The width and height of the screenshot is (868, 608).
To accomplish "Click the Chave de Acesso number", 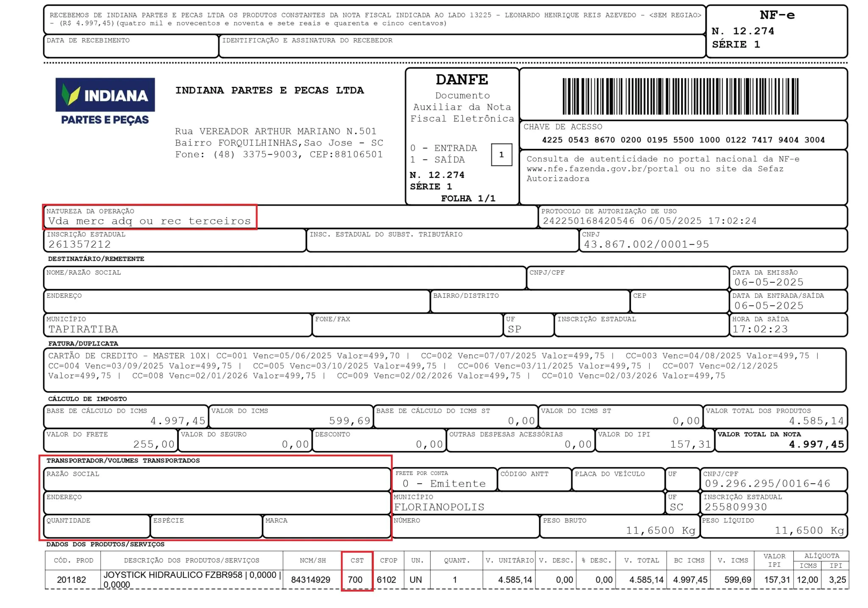I will pyautogui.click(x=683, y=140).
